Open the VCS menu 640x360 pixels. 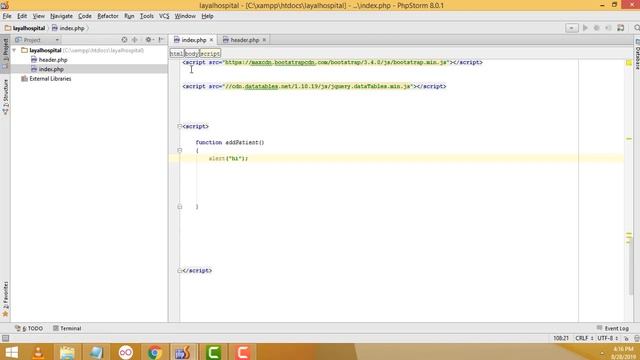coord(164,16)
